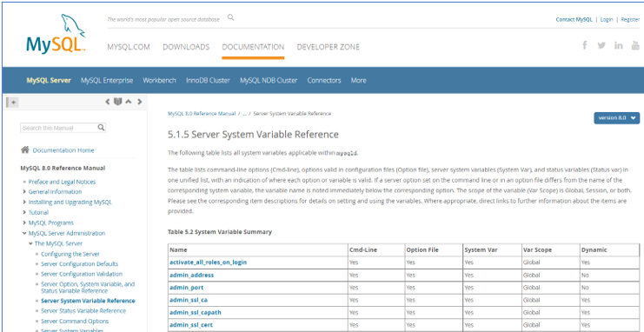Open the MYSQL.COM top menu

tap(129, 47)
